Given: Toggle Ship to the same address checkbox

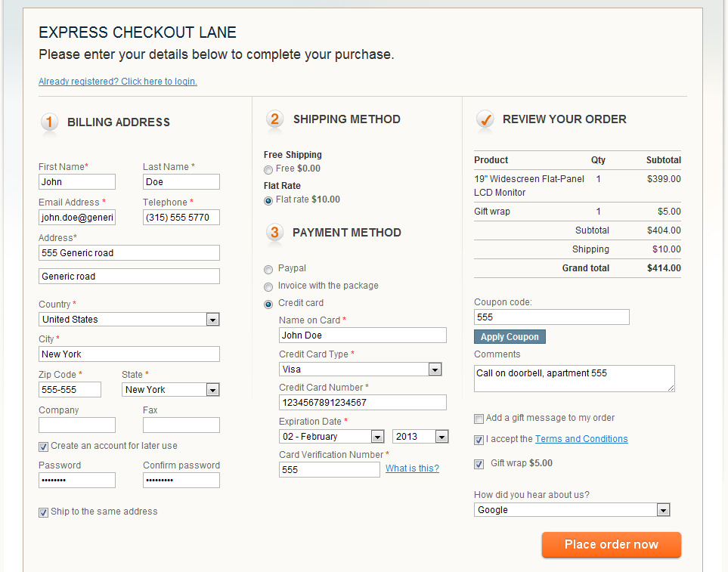Looking at the screenshot, I should [x=43, y=512].
